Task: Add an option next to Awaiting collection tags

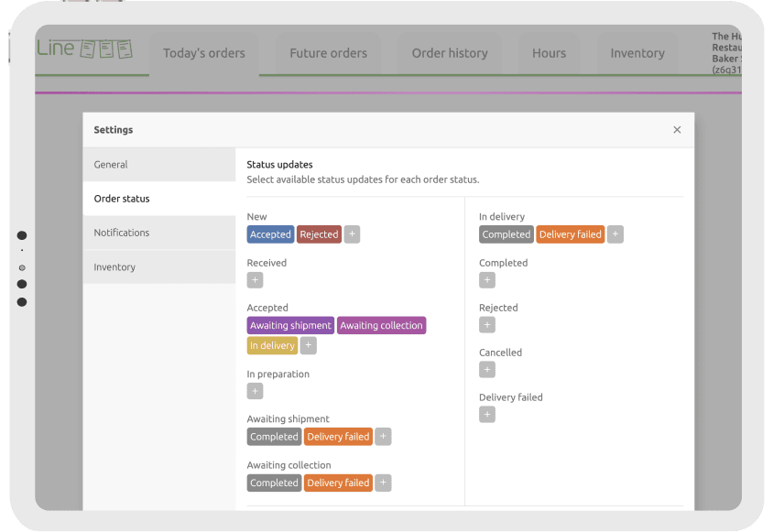Action: [x=382, y=483]
